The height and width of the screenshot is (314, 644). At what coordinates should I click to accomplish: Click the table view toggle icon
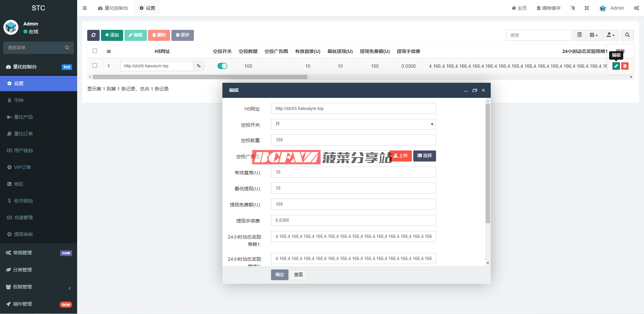click(x=579, y=35)
